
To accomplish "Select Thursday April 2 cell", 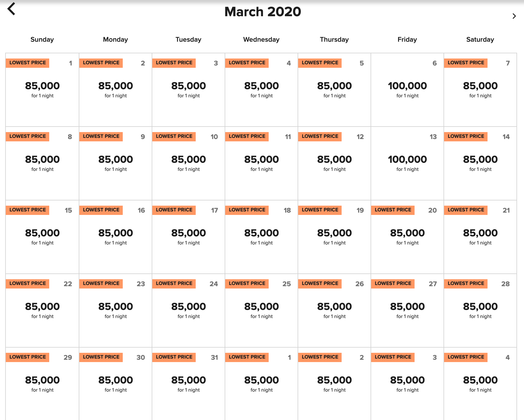I will (x=334, y=384).
